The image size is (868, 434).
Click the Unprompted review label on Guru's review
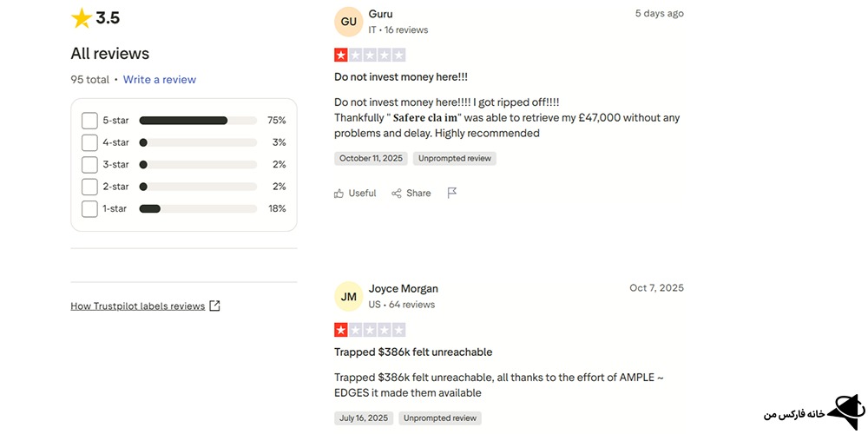coord(455,159)
